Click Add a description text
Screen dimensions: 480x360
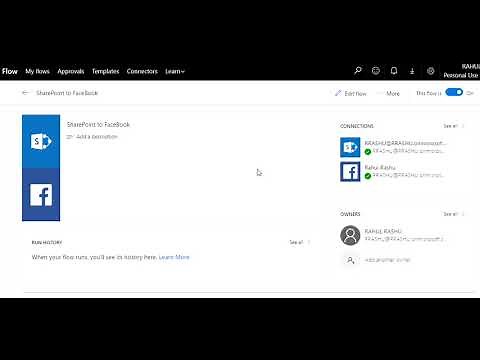point(97,137)
